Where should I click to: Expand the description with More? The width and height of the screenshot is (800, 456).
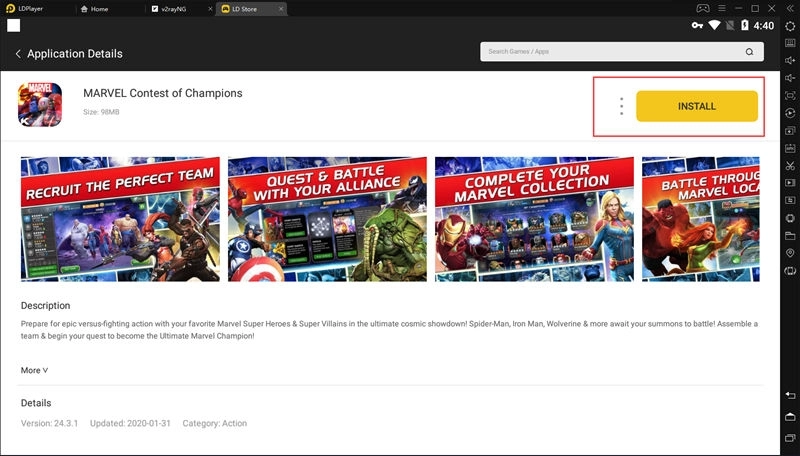34,370
